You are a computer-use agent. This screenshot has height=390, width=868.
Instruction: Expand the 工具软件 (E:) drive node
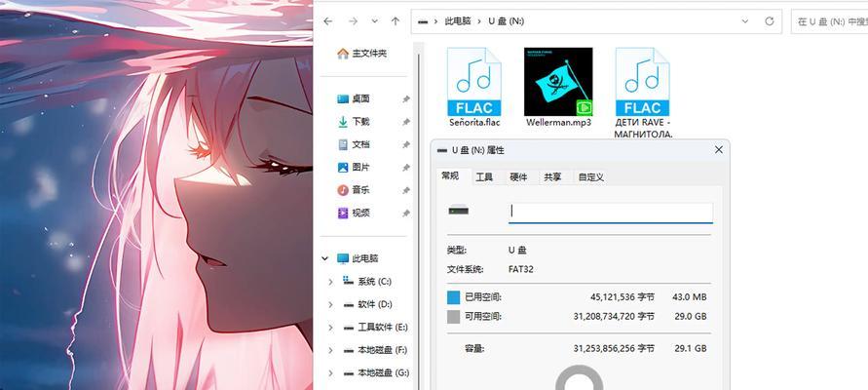(330, 328)
